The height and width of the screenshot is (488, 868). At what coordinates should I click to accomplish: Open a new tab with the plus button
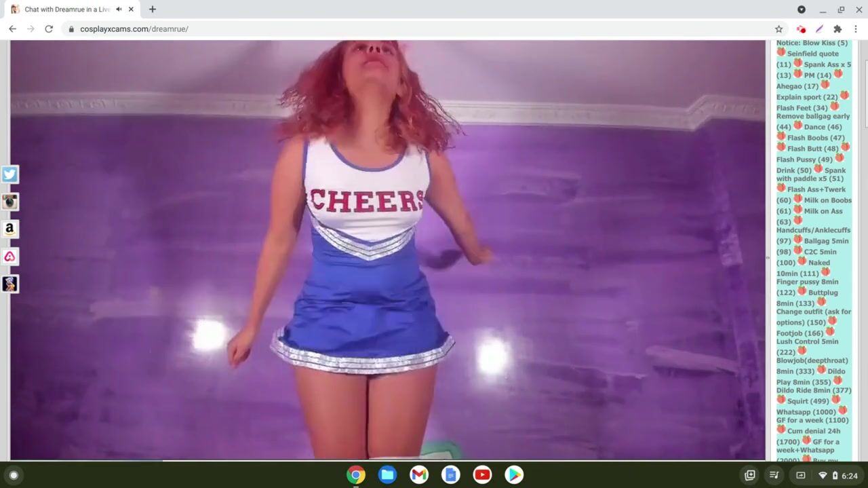click(153, 10)
